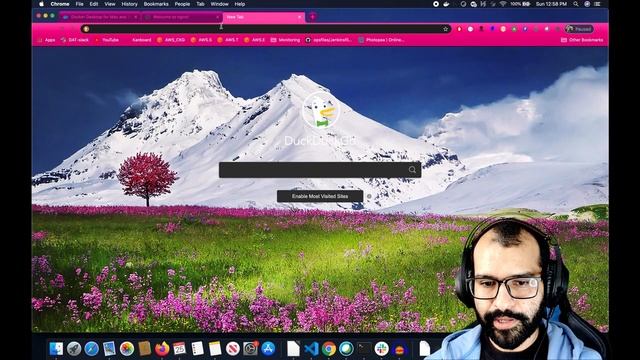Viewport: 640px width, 360px height.
Task: Open a new tab with plus button
Action: tap(313, 17)
